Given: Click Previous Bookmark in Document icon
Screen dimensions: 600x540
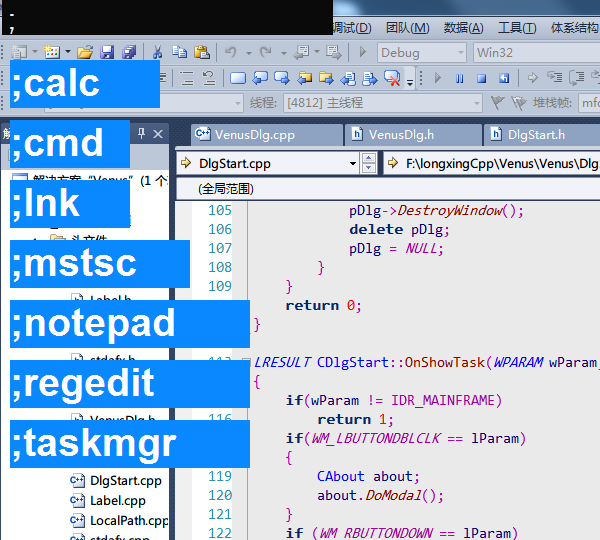Looking at the screenshot, I should [348, 78].
